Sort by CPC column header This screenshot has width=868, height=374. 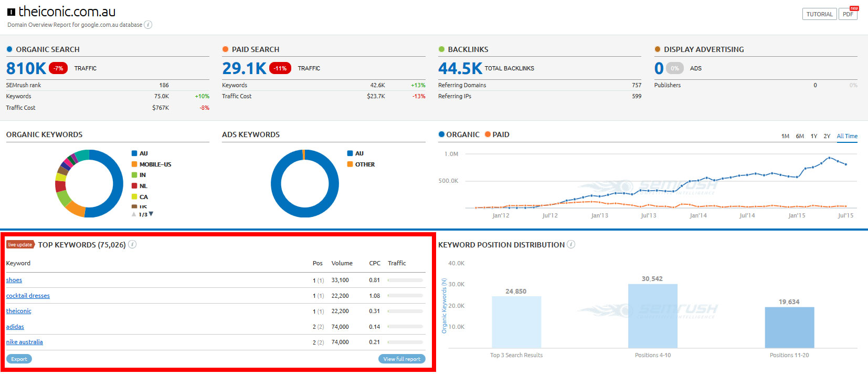(375, 263)
